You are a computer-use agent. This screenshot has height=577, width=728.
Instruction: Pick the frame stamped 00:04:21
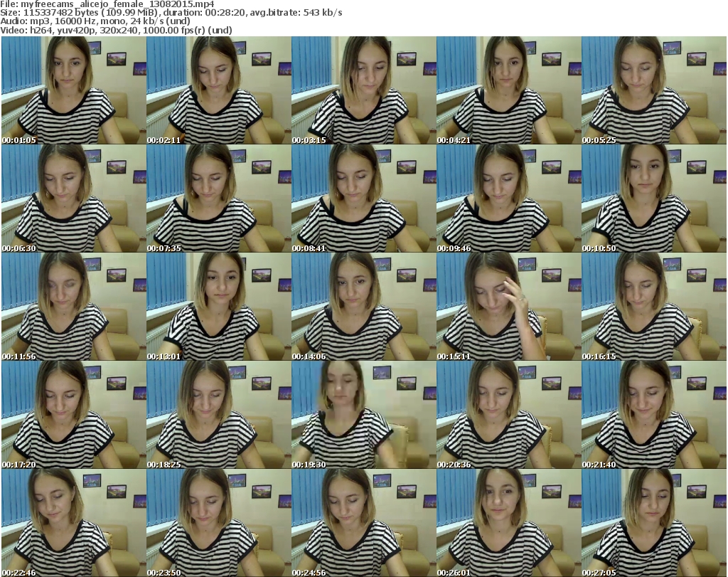pos(509,90)
